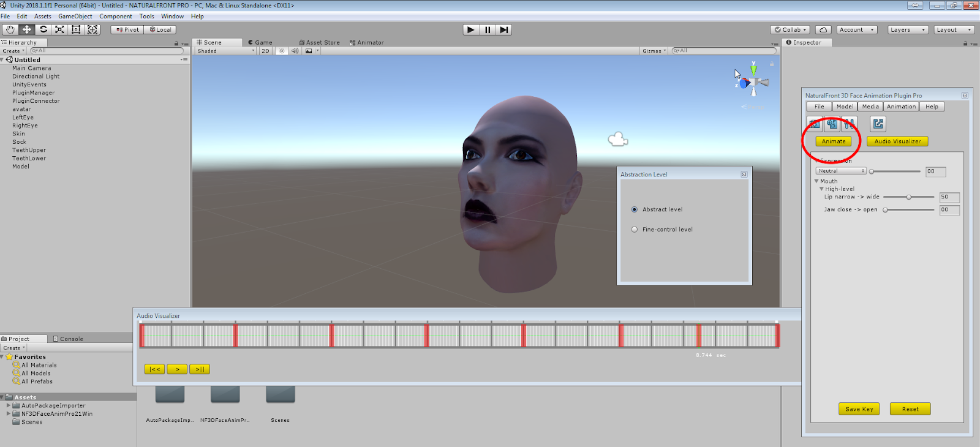Click the plugin add-key icon

[x=832, y=124]
